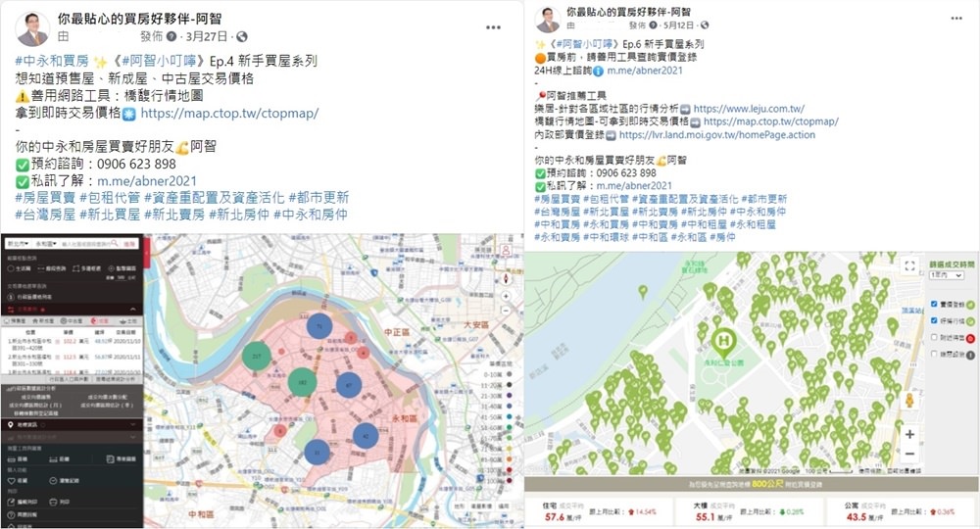The width and height of the screenshot is (980, 529).
Task: Open the 1年內 transaction time dropdown
Action: click(947, 275)
